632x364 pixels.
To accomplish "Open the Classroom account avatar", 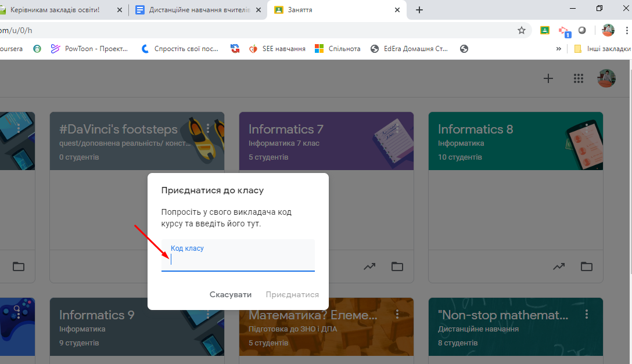I will click(606, 78).
